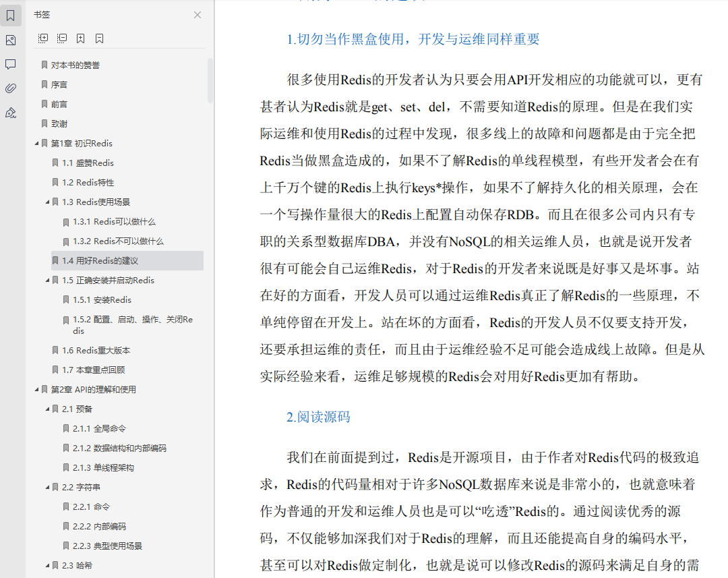Screen dimensions: 728x578
Task: Click heading 2.阅读源码
Action: [318, 417]
